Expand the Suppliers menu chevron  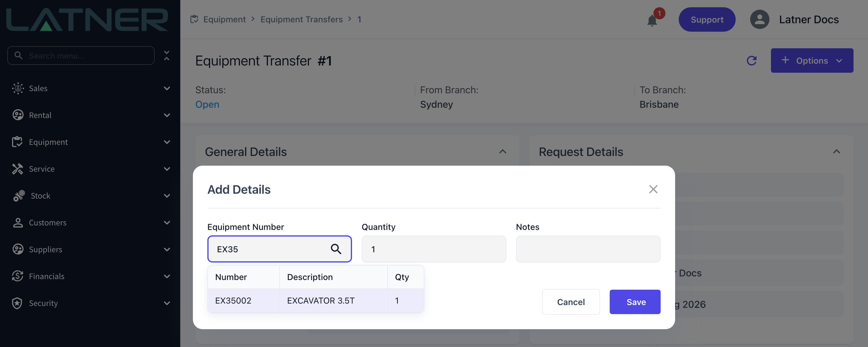[167, 249]
